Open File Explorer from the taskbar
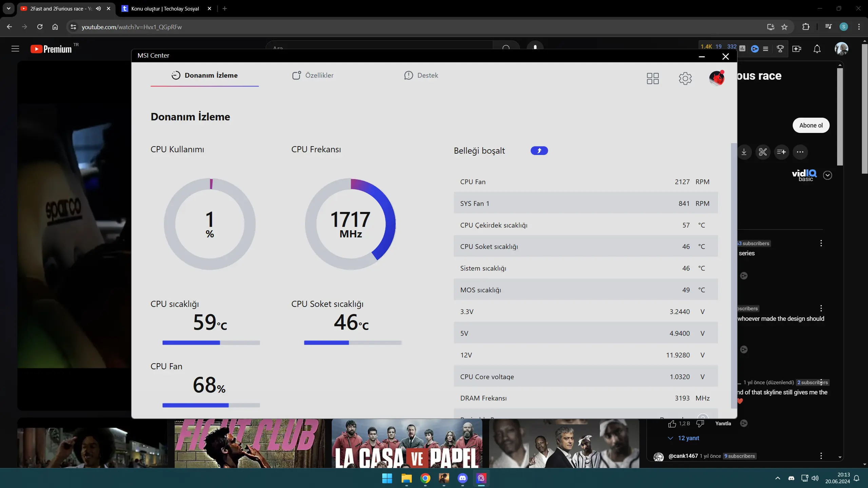Viewport: 868px width, 488px height. coord(406,478)
